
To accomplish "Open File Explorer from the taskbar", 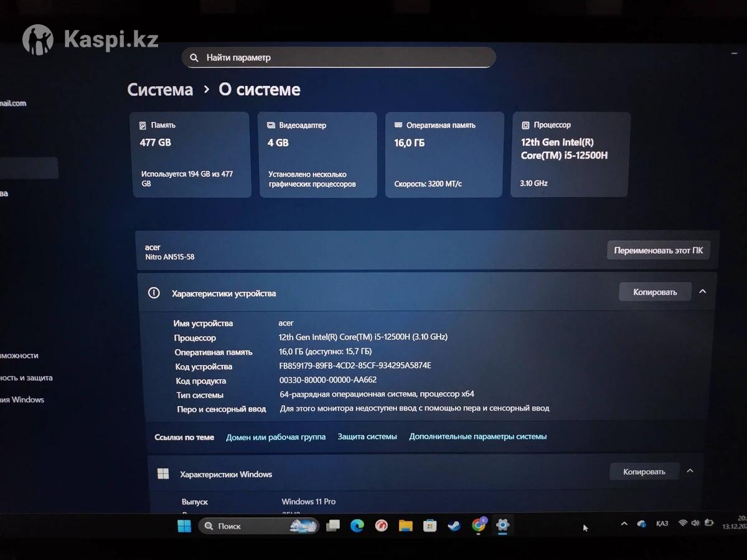I will click(405, 526).
